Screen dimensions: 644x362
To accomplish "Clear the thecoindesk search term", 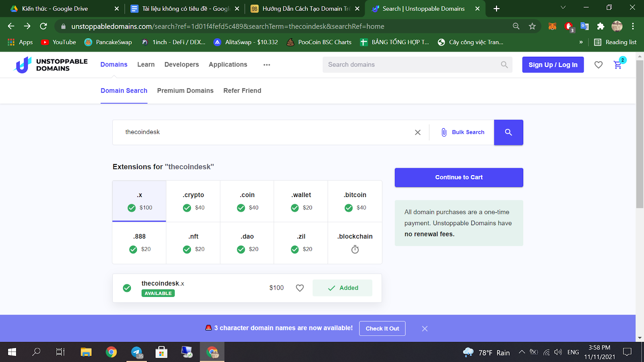I will click(x=418, y=132).
